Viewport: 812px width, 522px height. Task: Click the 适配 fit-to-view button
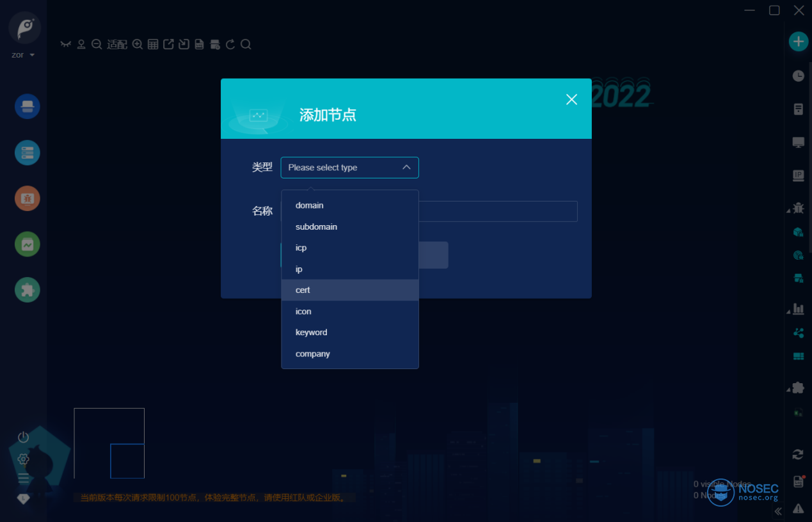117,44
